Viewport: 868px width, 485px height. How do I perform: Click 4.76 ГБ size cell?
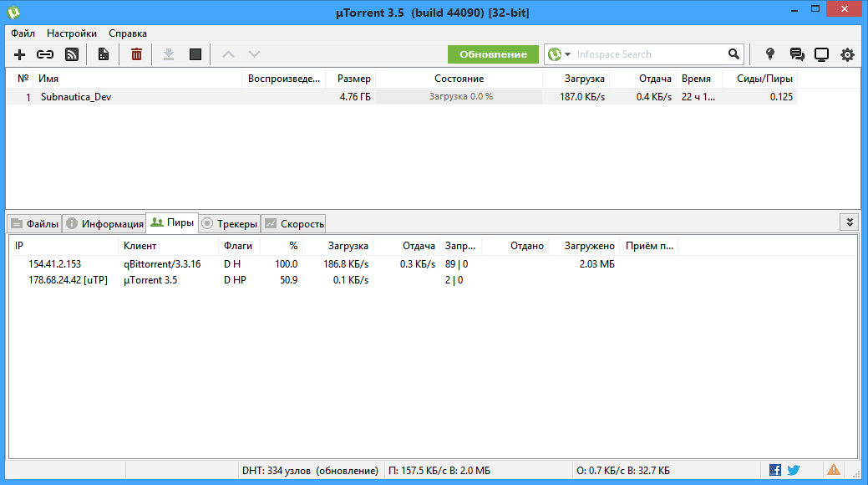(x=355, y=96)
